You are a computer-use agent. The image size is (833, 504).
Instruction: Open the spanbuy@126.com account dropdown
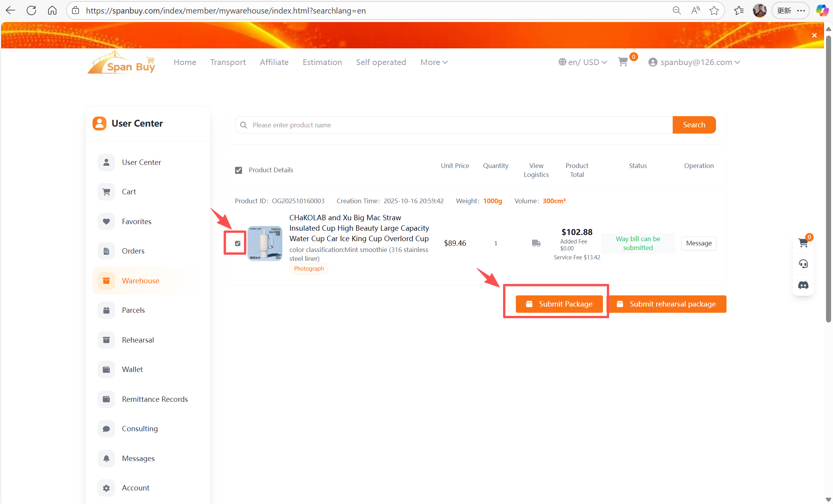coord(694,62)
